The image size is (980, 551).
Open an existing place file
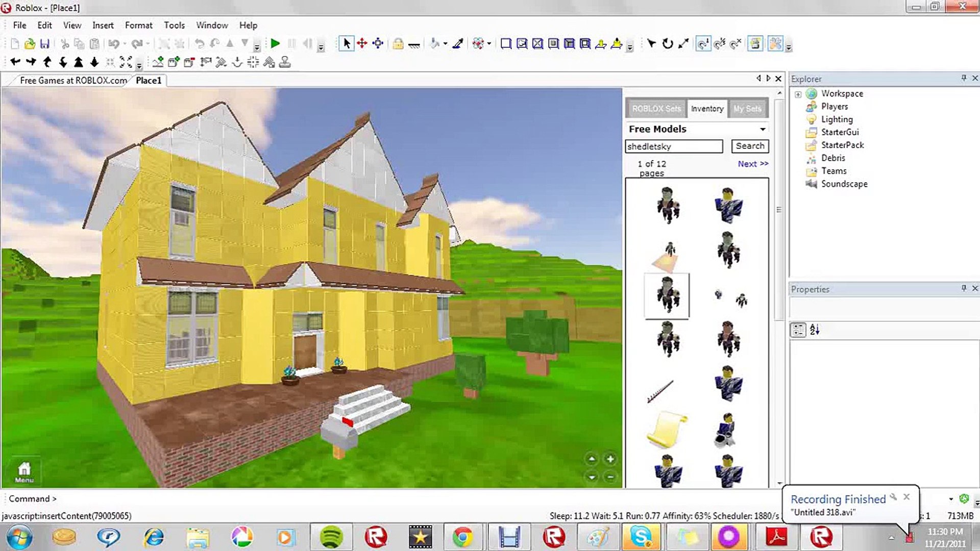(x=30, y=44)
